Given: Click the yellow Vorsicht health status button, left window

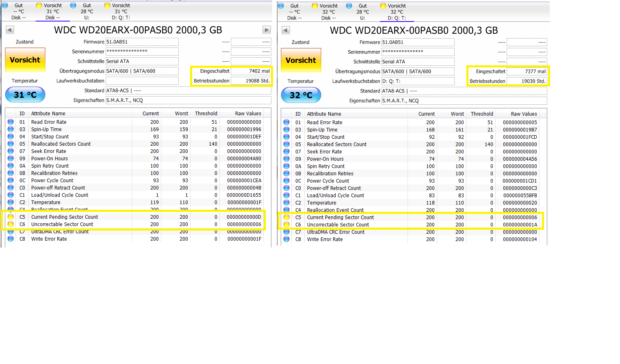Looking at the screenshot, I should point(25,60).
